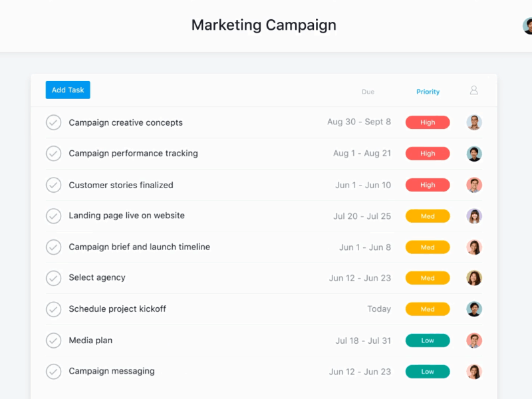This screenshot has height=399, width=532.
Task: Open assignee avatar for Landing page live on website
Action: click(474, 216)
